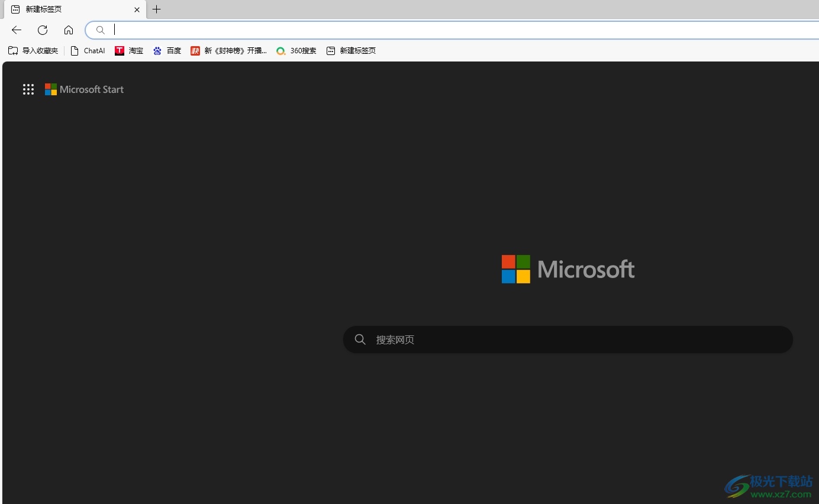Click the large Microsoft logo
This screenshot has height=504, width=819.
point(568,269)
